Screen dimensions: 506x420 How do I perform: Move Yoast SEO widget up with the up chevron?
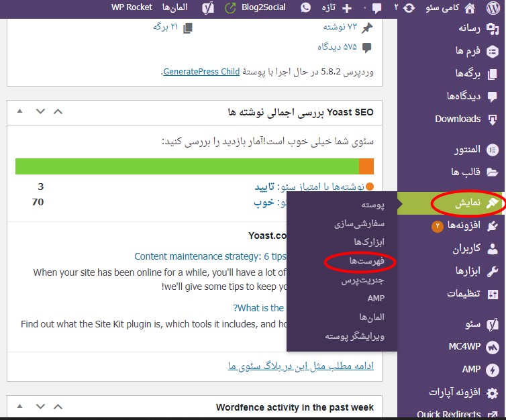pos(58,111)
